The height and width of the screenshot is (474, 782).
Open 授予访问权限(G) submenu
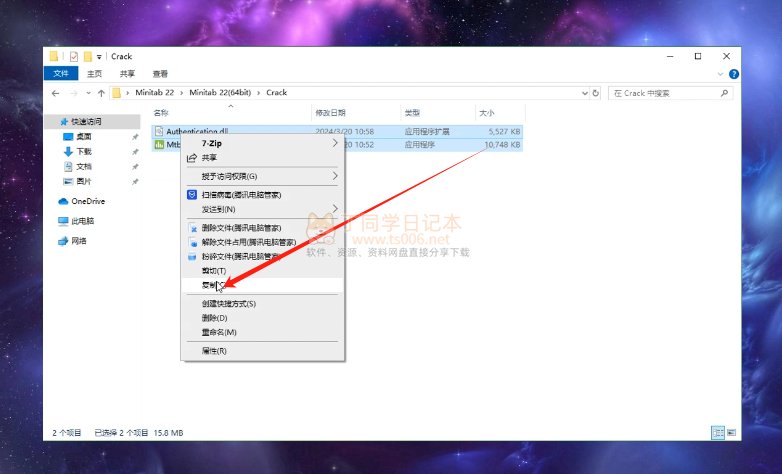pyautogui.click(x=262, y=176)
